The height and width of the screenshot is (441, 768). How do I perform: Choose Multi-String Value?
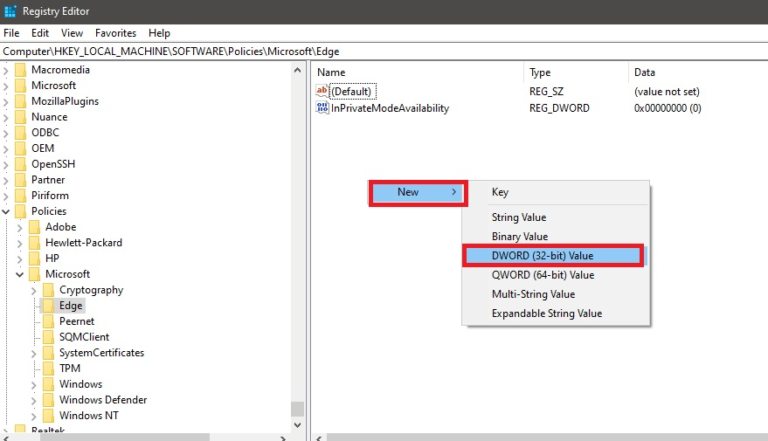click(x=555, y=294)
